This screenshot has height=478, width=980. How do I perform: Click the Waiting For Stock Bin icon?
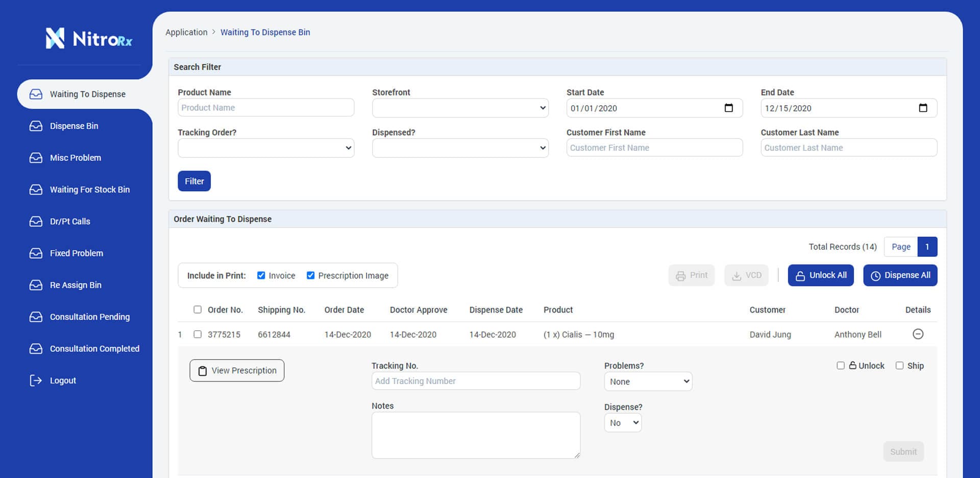click(x=36, y=189)
